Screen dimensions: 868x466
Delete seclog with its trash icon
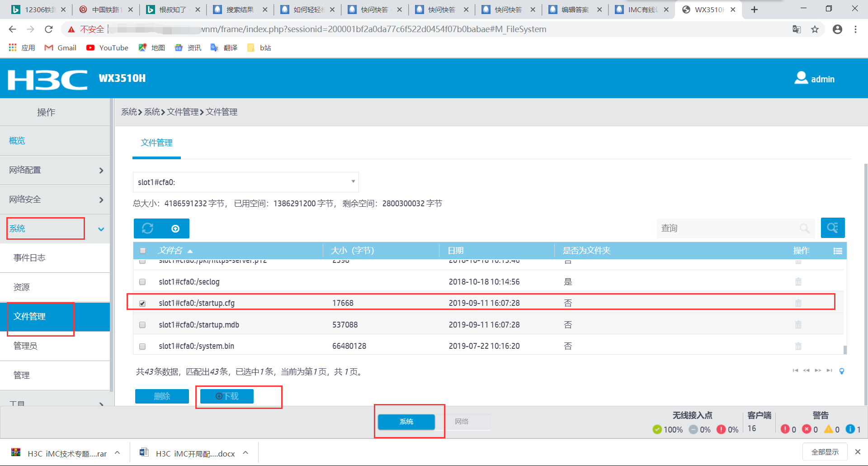point(798,282)
